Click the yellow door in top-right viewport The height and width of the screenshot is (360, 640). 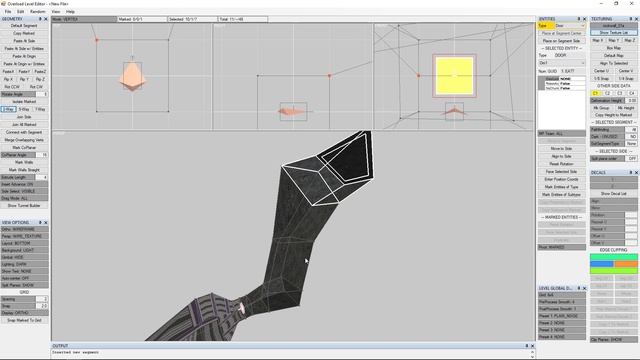[454, 76]
